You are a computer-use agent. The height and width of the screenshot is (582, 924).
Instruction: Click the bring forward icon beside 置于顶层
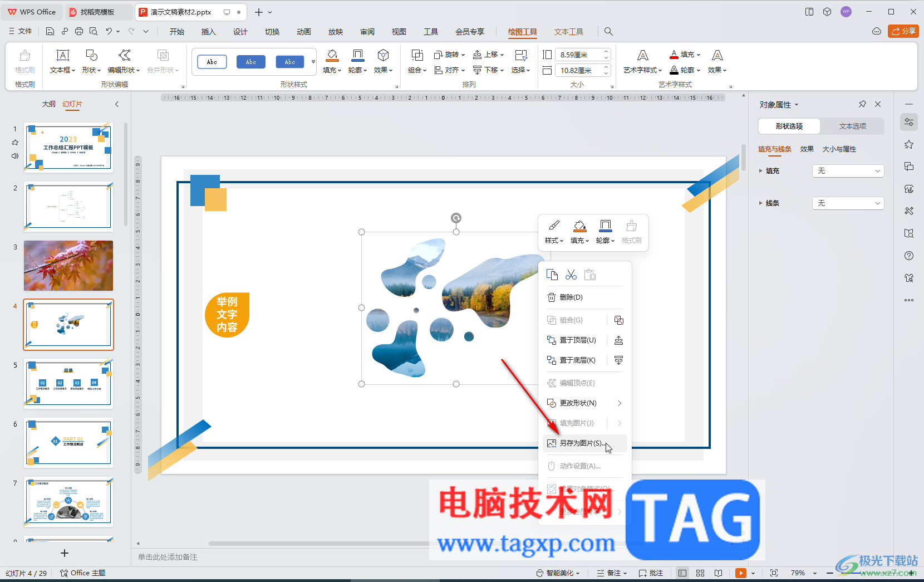[618, 340]
